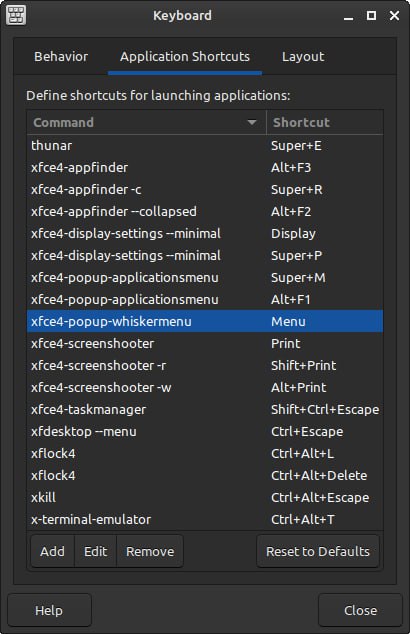Image resolution: width=410 pixels, height=634 pixels.
Task: Select the xfce4-taskmanager row
Action: pos(205,409)
